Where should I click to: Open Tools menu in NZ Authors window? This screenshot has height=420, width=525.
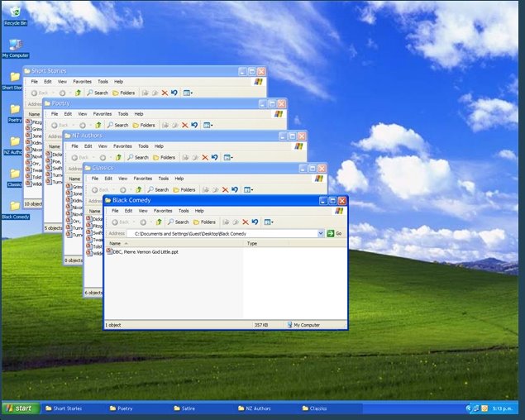pos(143,146)
